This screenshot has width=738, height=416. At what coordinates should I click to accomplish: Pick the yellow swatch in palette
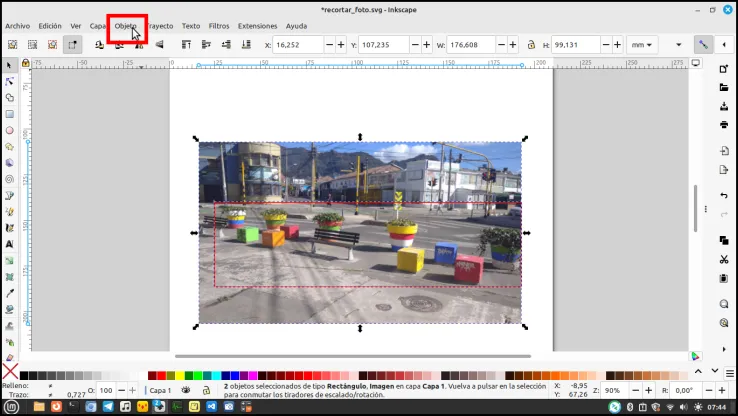coord(180,375)
